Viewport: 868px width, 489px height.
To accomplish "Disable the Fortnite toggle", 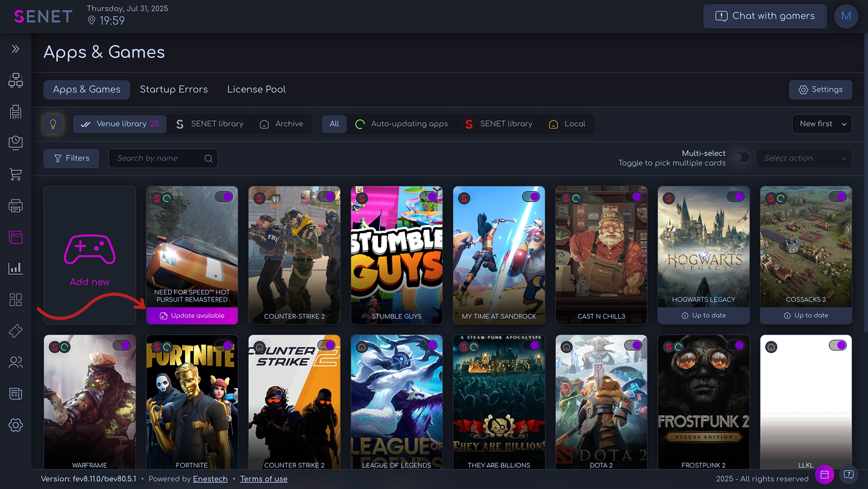I will pyautogui.click(x=224, y=345).
